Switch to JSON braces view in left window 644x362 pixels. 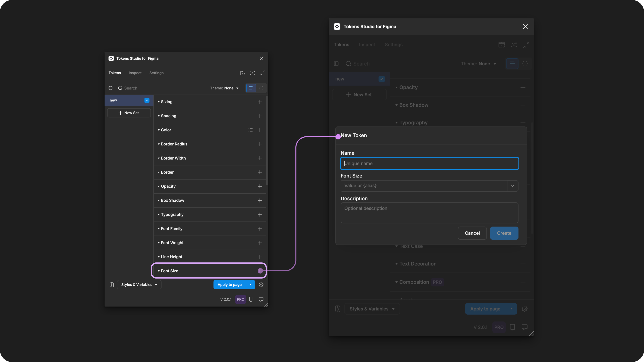coord(261,88)
